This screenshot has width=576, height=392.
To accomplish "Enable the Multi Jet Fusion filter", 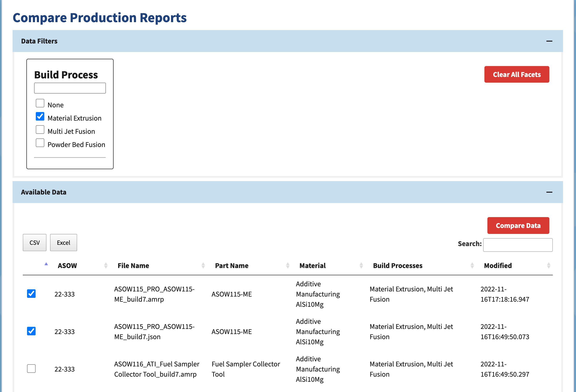I will pyautogui.click(x=40, y=130).
